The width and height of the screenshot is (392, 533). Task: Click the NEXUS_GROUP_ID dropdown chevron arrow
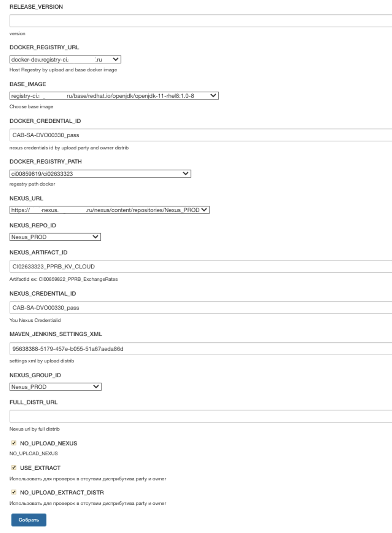(x=96, y=387)
